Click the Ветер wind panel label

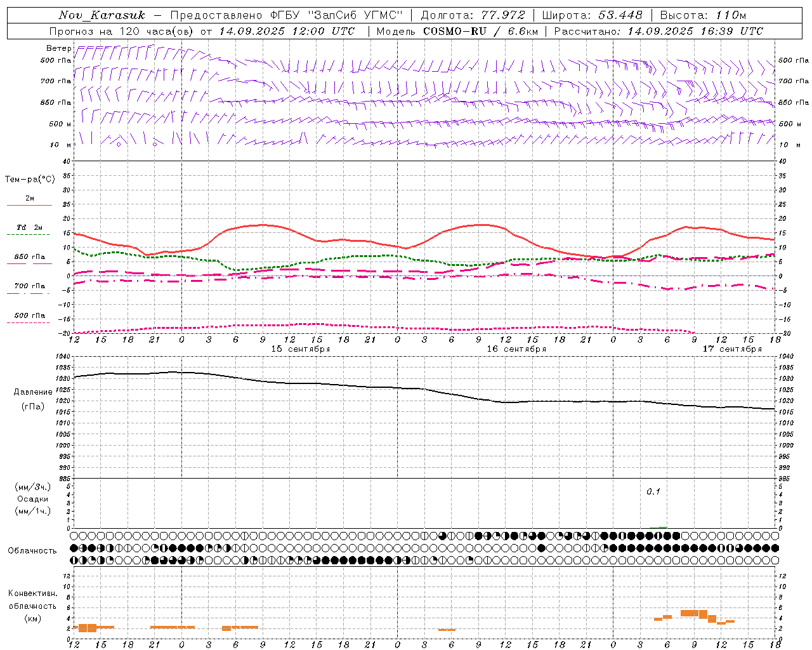coord(59,48)
